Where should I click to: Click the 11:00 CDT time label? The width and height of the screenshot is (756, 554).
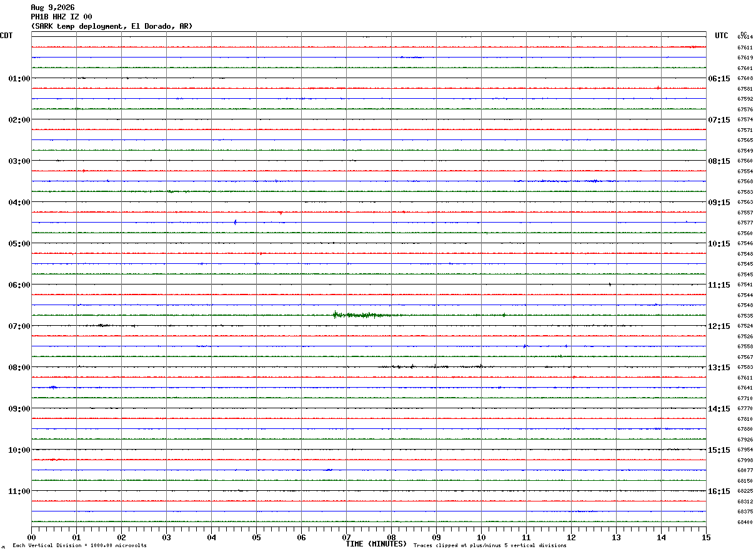coord(19,491)
